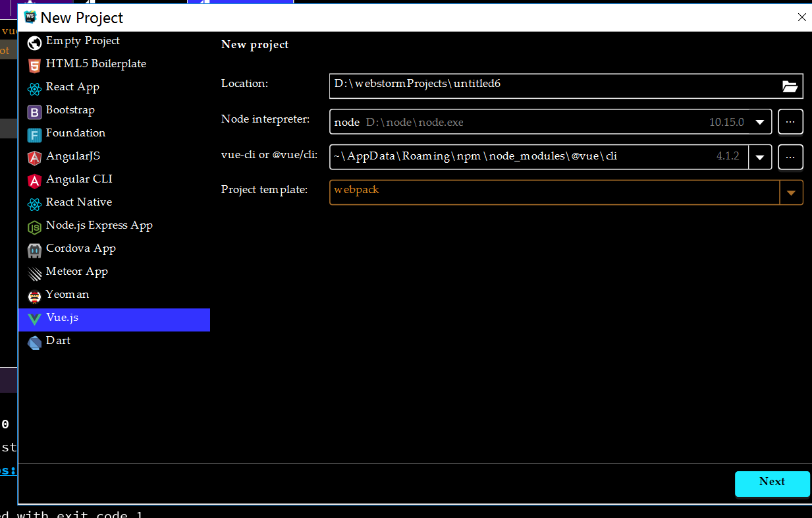Pick Node.js Express App in list
The image size is (812, 518).
point(115,227)
